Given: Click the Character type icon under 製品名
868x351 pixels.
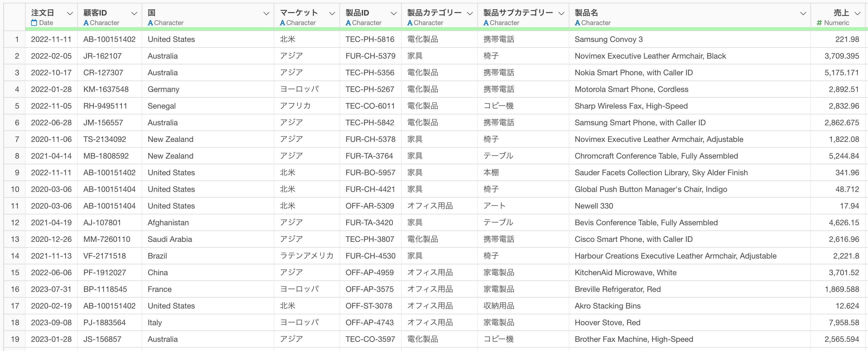Looking at the screenshot, I should click(577, 23).
